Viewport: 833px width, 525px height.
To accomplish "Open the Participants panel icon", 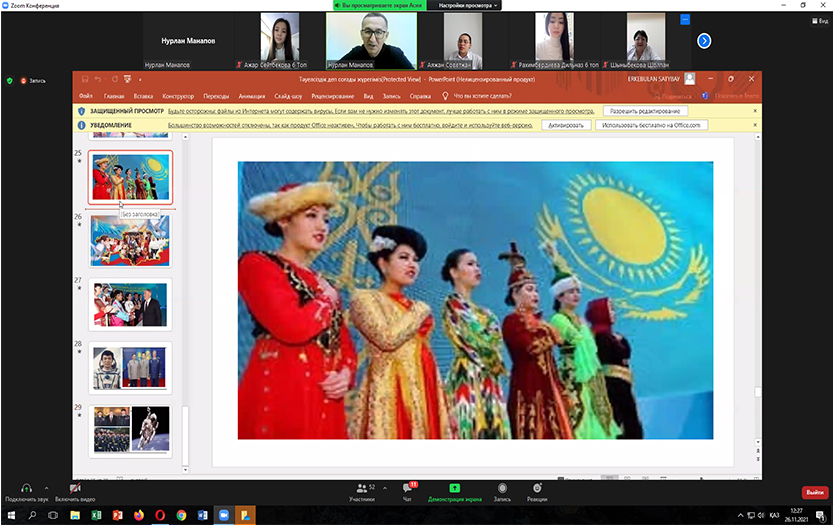I will pos(361,487).
